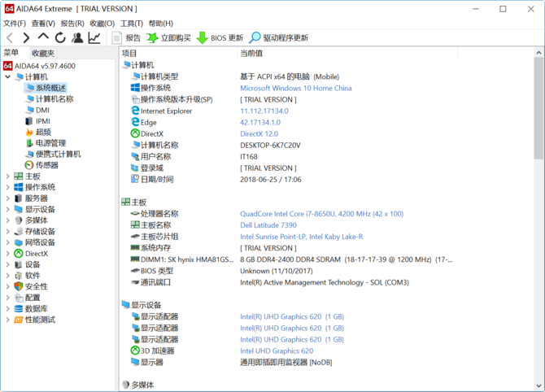Expand the DirectX tree node
The height and width of the screenshot is (392, 545).
pos(7,254)
